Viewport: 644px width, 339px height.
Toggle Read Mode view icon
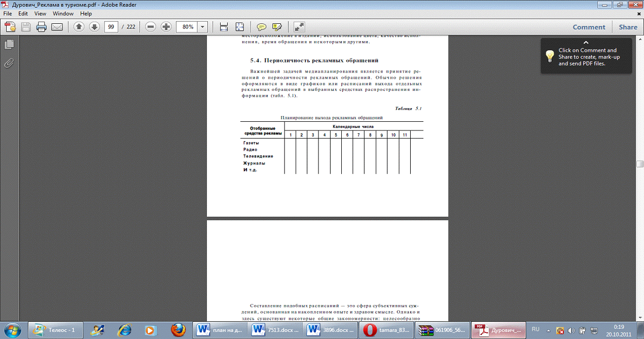[x=299, y=27]
